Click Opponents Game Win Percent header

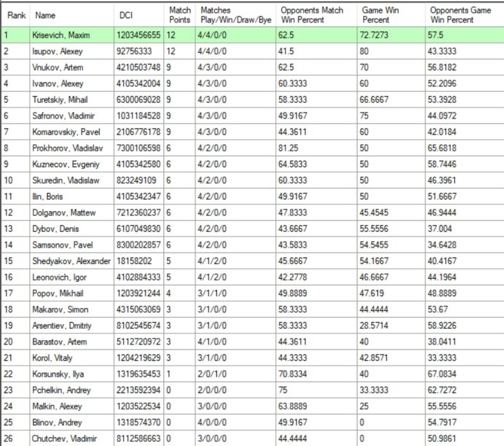click(464, 15)
